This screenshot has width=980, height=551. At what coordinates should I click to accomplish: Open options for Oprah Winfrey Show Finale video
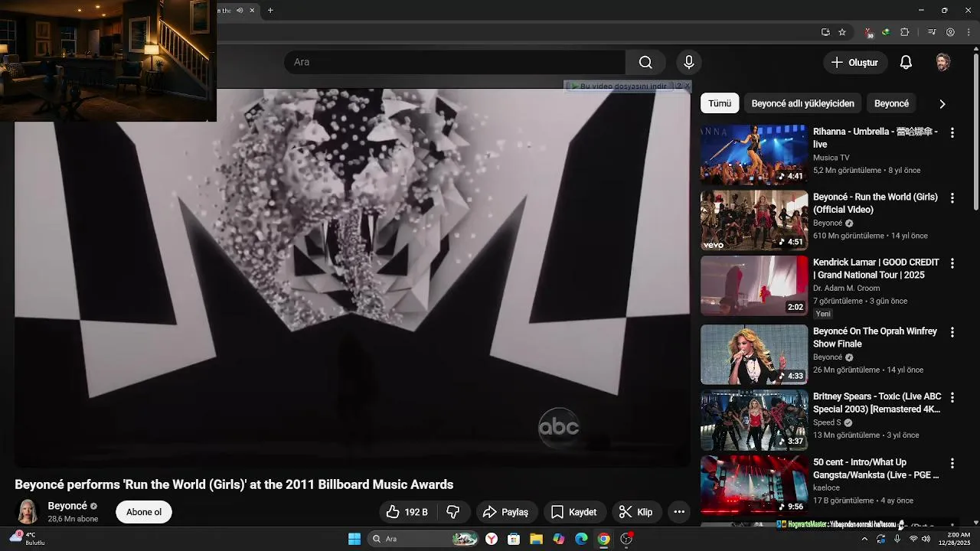tap(952, 332)
